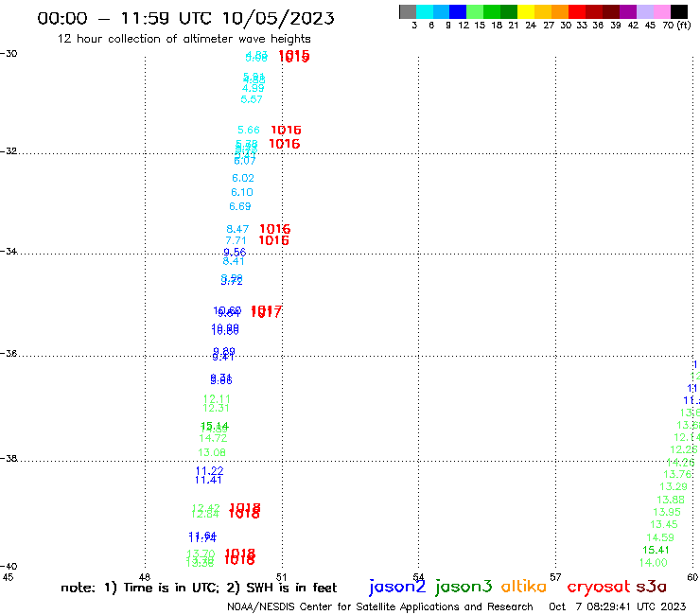The height and width of the screenshot is (615, 700).
Task: Click the bright red legend swatch
Action: click(577, 11)
